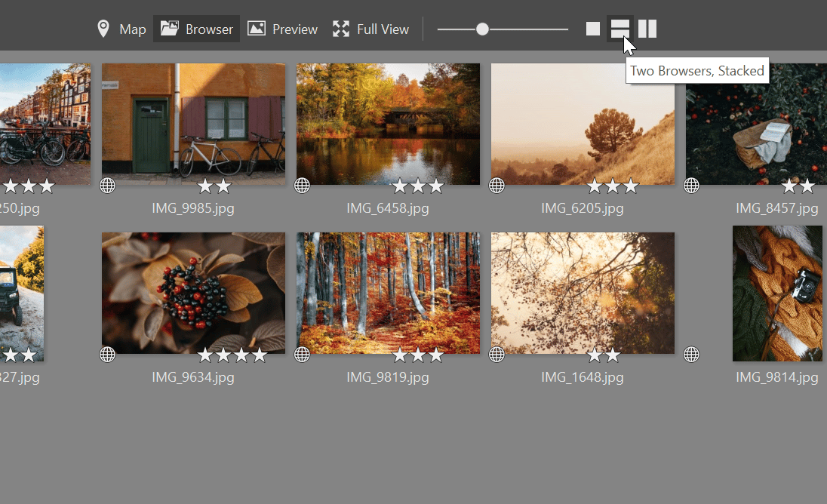Switch to Full View mode
Image resolution: width=827 pixels, height=504 pixels.
tap(370, 29)
